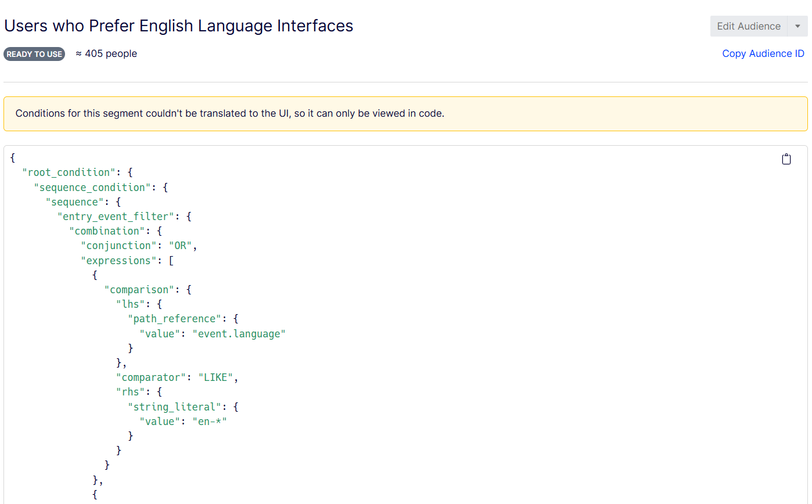Click the "LIKE" comparator value
This screenshot has width=812, height=504.
[215, 377]
